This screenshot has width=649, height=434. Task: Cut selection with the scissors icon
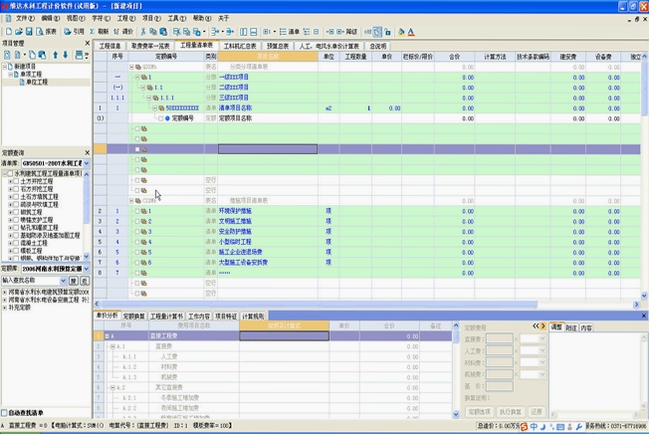tap(143, 31)
